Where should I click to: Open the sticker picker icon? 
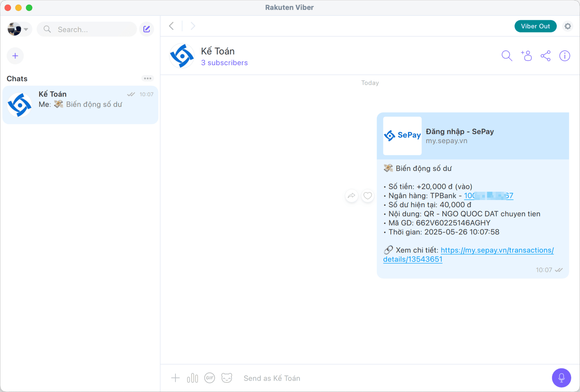226,378
